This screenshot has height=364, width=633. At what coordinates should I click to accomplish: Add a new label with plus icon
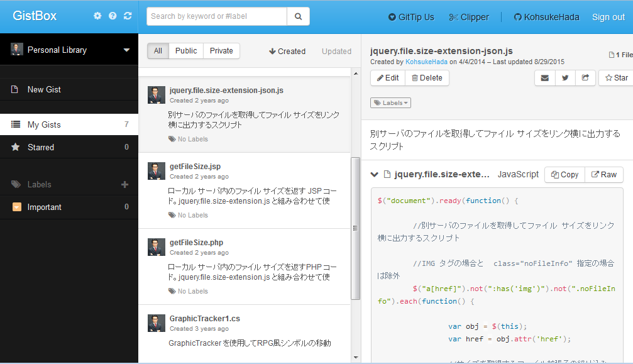tap(124, 184)
